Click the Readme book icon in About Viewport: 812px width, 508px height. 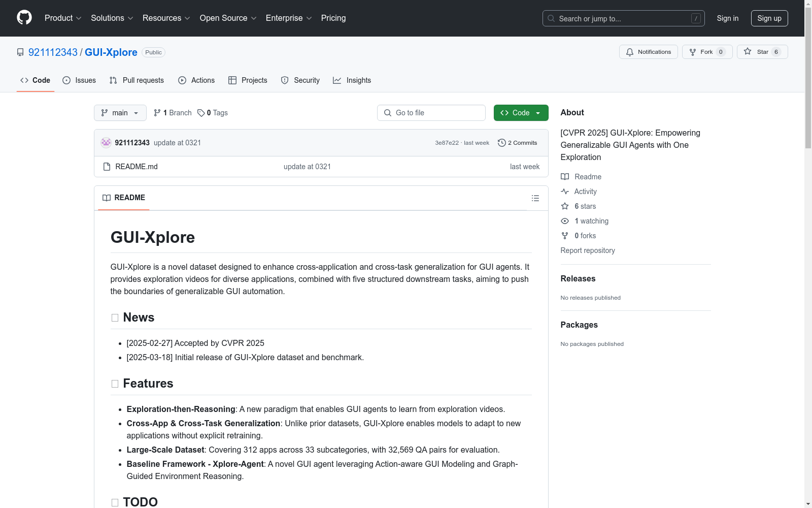pyautogui.click(x=565, y=177)
